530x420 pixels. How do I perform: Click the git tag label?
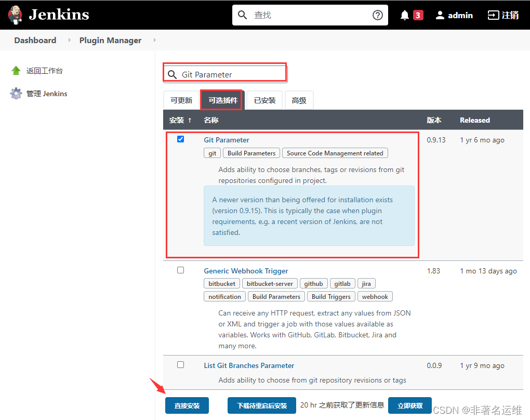click(213, 153)
